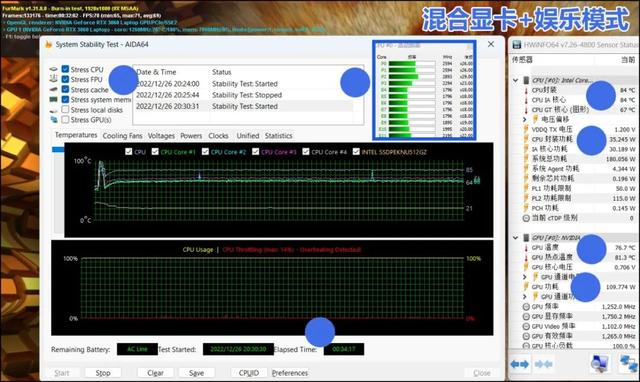
Task: Click the HWiNFO64 title bar icon
Action: click(x=517, y=44)
